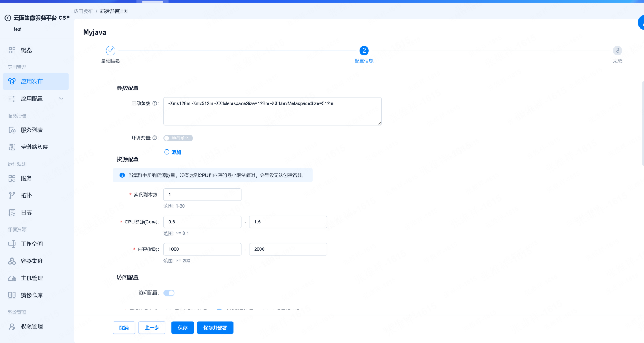Image resolution: width=644 pixels, height=343 pixels.
Task: Click the back arrow beside 云原生微服务平台 CSP
Action: coord(8,18)
